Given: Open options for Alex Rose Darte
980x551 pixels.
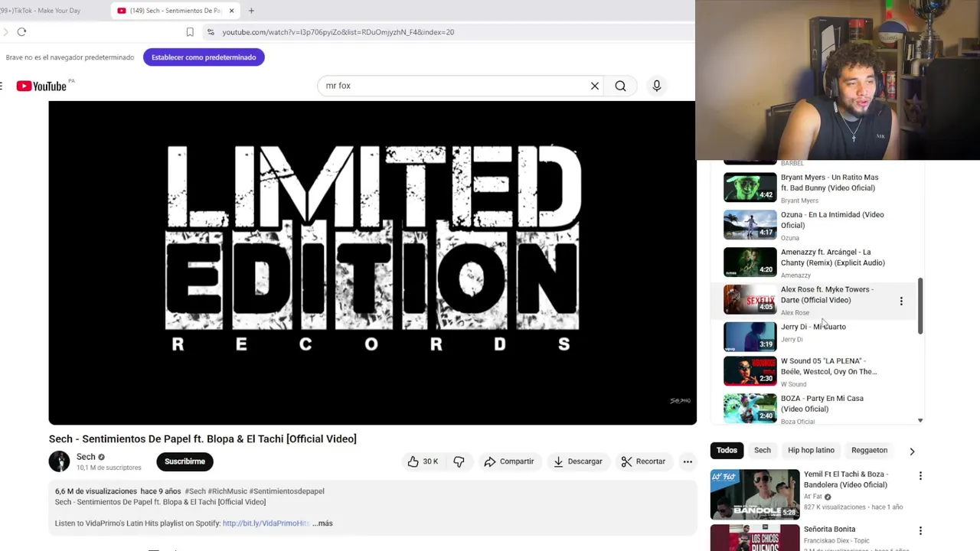Looking at the screenshot, I should [901, 302].
